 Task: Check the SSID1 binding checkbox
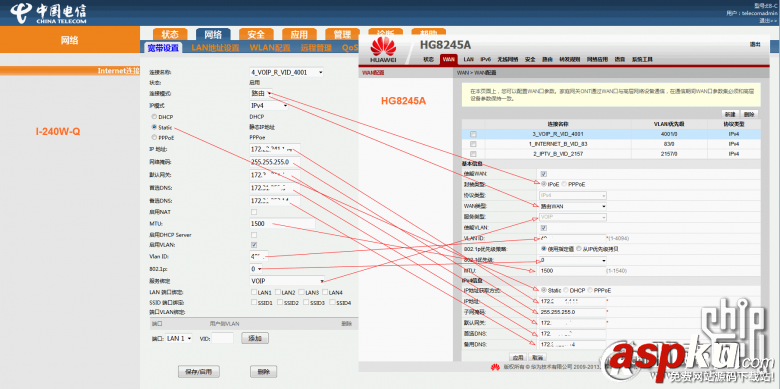254,302
